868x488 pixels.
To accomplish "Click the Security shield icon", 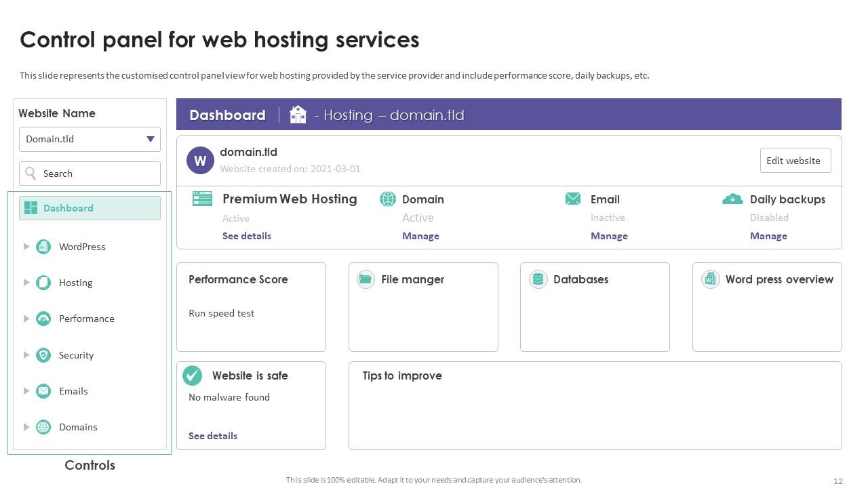I will pos(43,355).
